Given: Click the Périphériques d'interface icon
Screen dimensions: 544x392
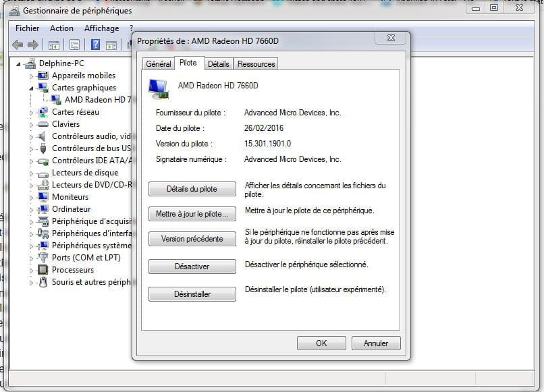Looking at the screenshot, I should pos(43,233).
